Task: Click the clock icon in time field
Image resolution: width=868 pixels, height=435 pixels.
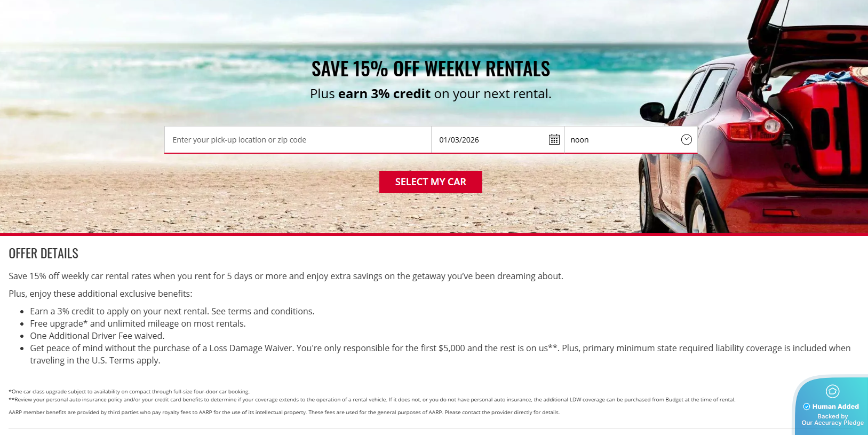Action: (687, 139)
